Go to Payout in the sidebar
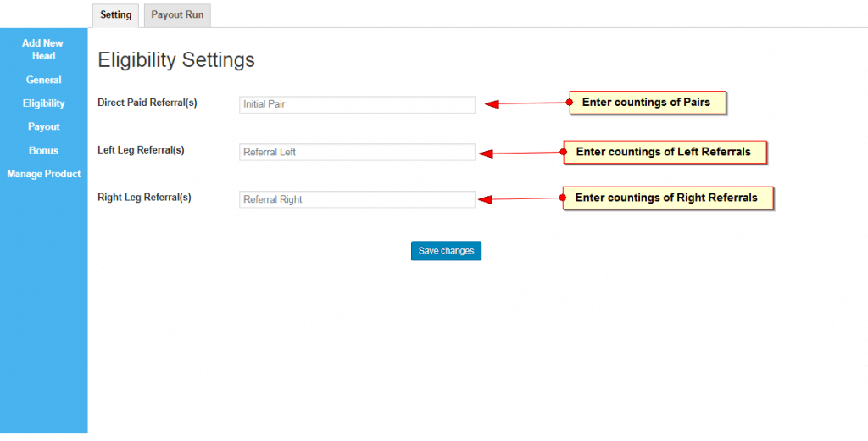This screenshot has width=868, height=441. 43,126
